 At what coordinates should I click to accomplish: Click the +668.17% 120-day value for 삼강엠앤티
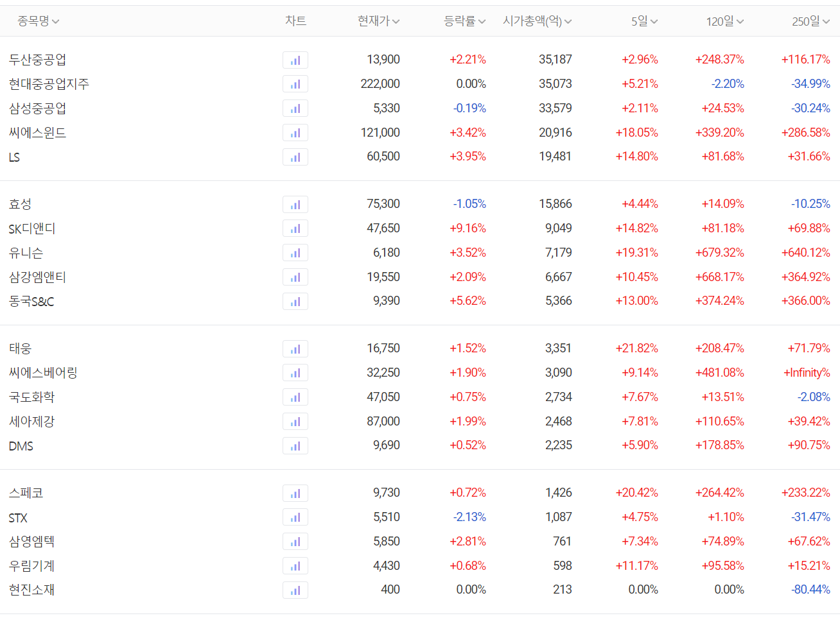(720, 277)
